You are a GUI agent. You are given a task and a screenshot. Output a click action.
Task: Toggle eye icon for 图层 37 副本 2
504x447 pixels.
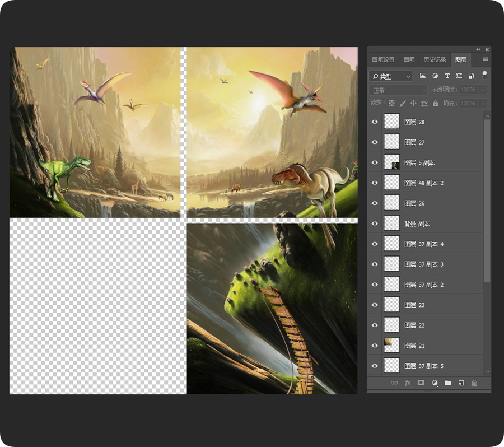[375, 285]
